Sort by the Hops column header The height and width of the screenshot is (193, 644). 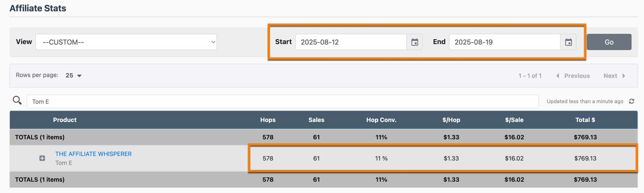(268, 120)
